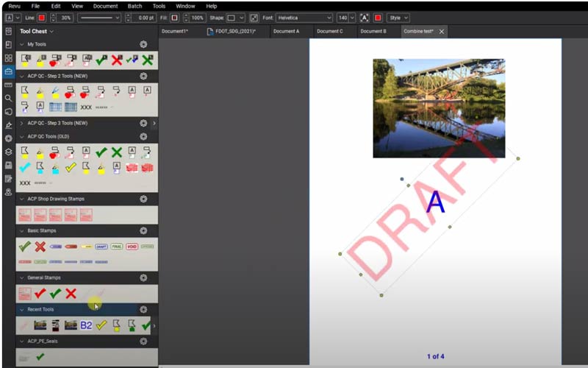Screen dimensions: 588x368
Task: Open the Revu menu
Action: [14, 6]
